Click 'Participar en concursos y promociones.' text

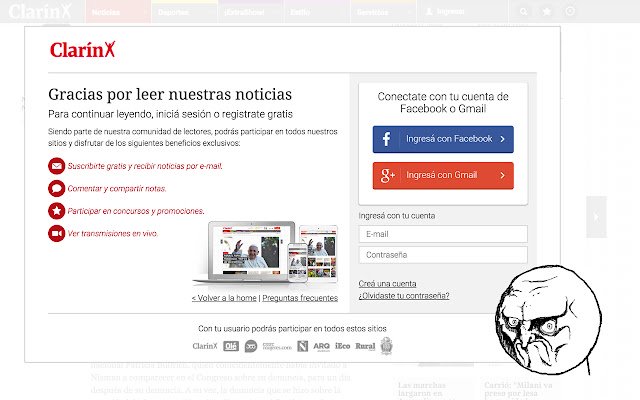[136, 211]
